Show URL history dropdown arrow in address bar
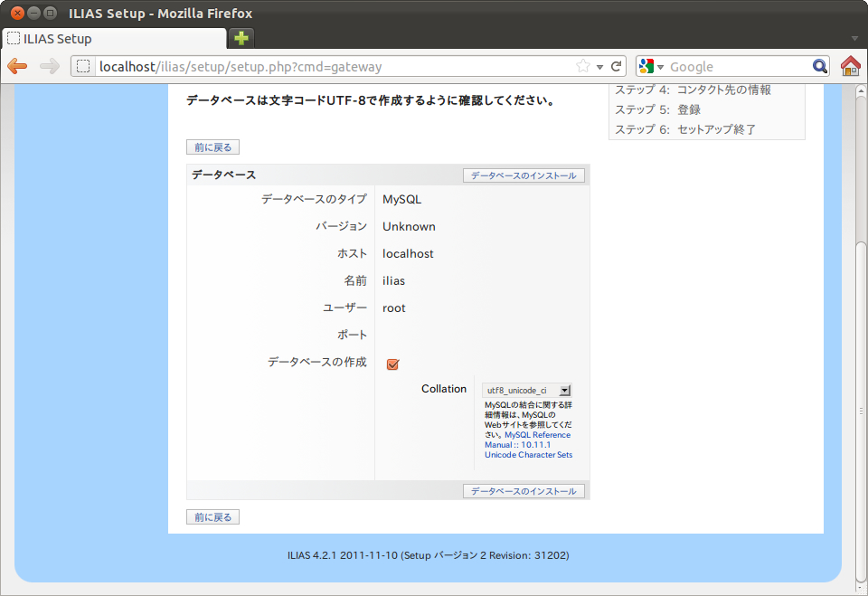The height and width of the screenshot is (596, 868). tap(599, 66)
